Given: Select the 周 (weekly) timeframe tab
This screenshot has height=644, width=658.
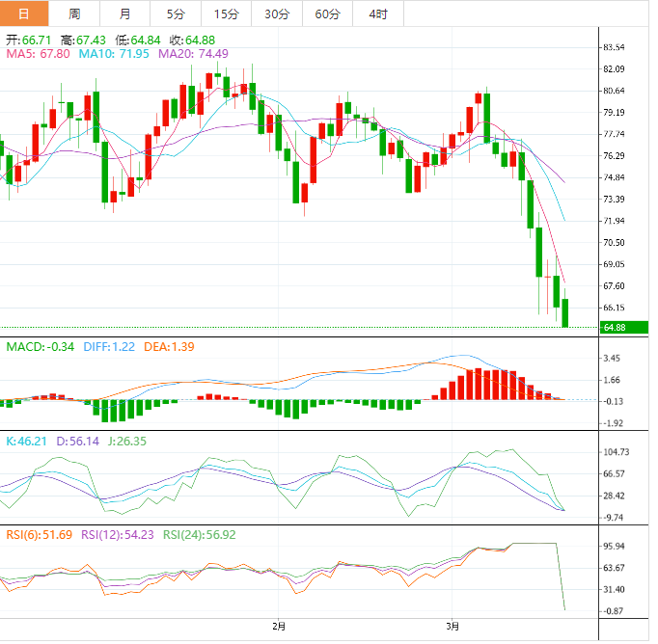Looking at the screenshot, I should 75,13.
